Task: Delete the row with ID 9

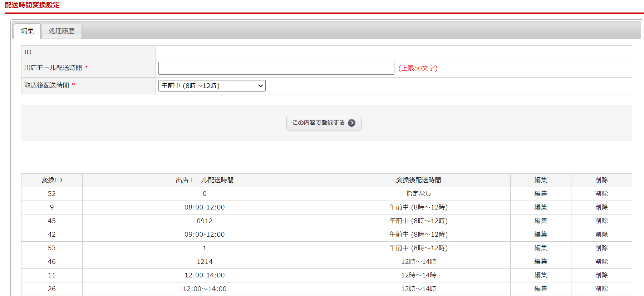Action: (x=601, y=207)
